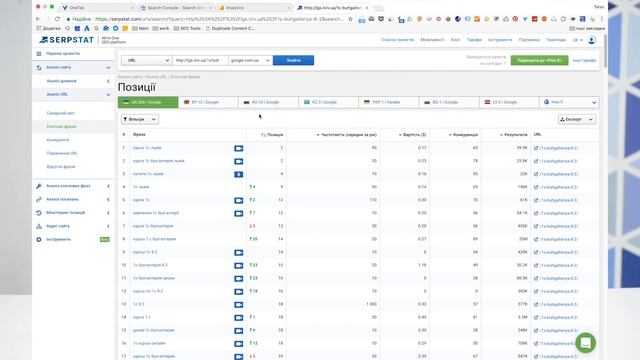Expand the backlink analysis sidebar chevron
This screenshot has width=640, height=360.
point(108,200)
